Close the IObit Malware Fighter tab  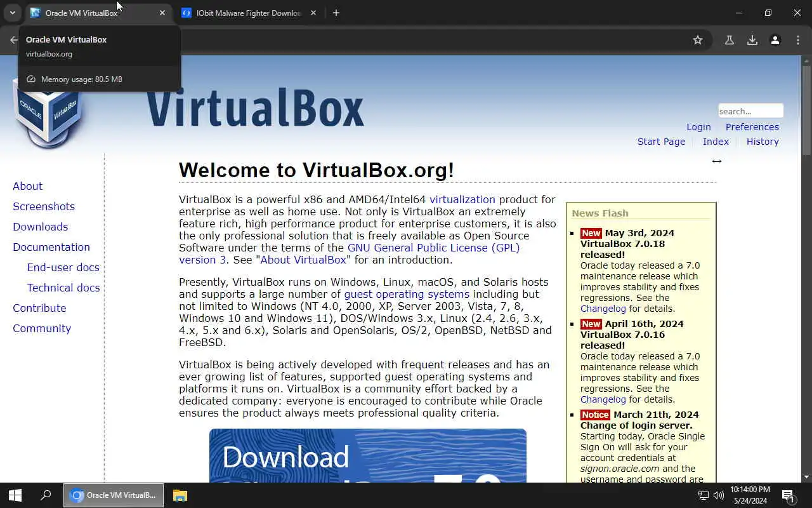313,13
